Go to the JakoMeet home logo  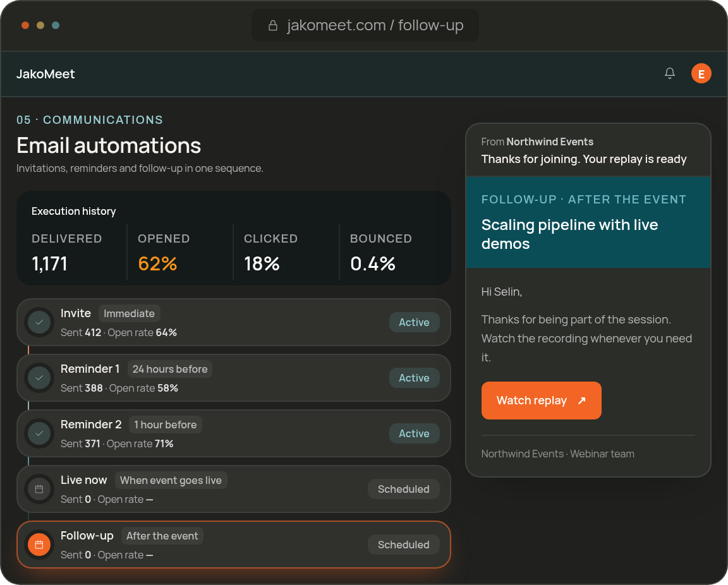[45, 74]
